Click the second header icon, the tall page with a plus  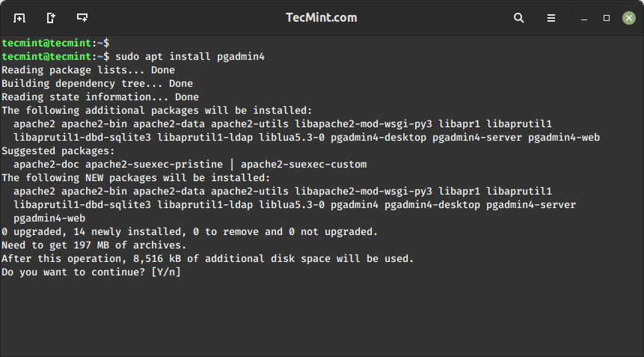click(x=51, y=17)
